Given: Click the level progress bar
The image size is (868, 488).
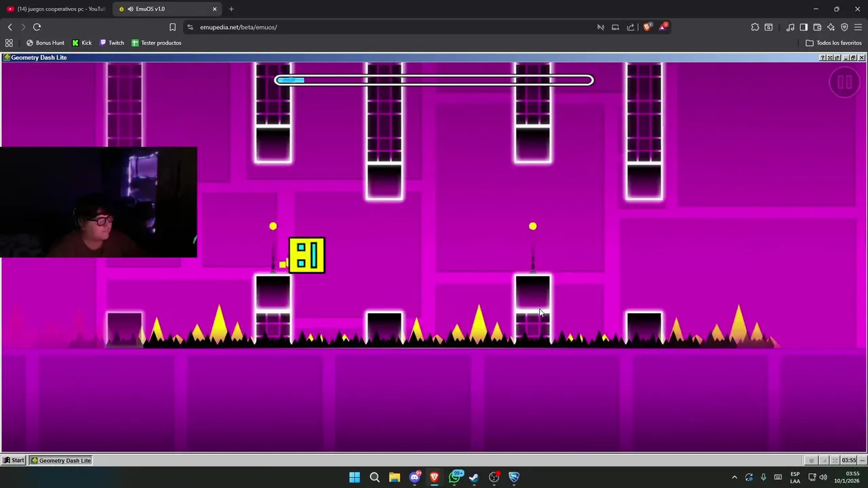Looking at the screenshot, I should pos(434,80).
